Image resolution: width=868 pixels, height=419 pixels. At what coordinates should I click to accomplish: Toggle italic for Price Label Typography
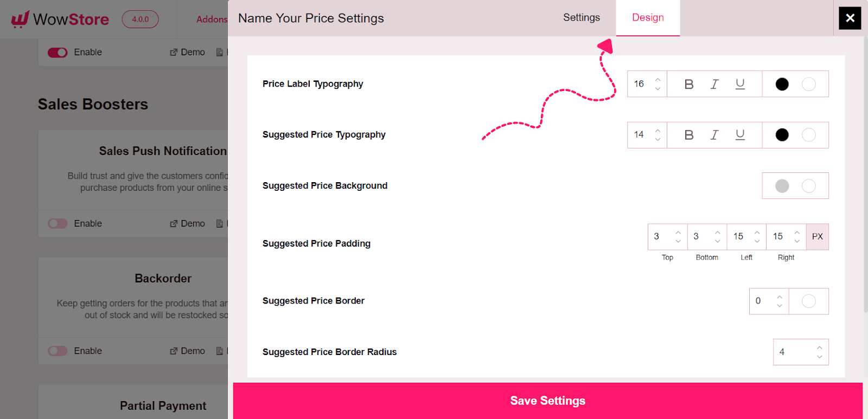(x=714, y=84)
